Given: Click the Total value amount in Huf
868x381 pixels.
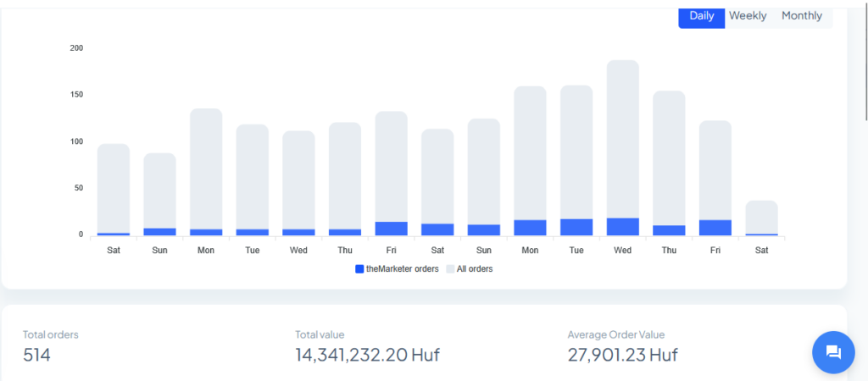Looking at the screenshot, I should (367, 355).
